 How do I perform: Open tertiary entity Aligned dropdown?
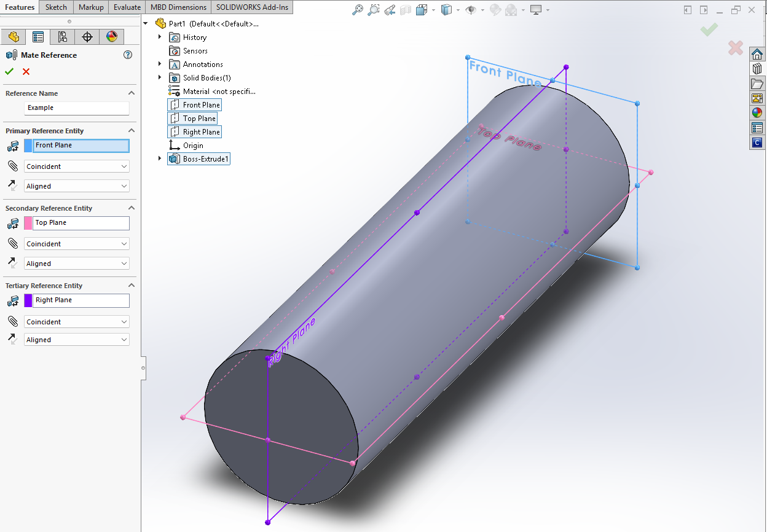point(77,340)
